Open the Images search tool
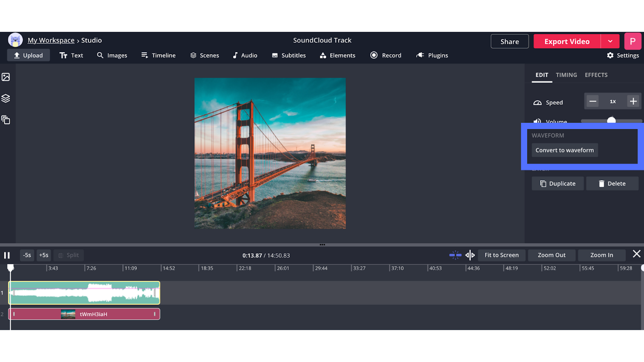Screen dimensions: 644x362 click(x=112, y=55)
